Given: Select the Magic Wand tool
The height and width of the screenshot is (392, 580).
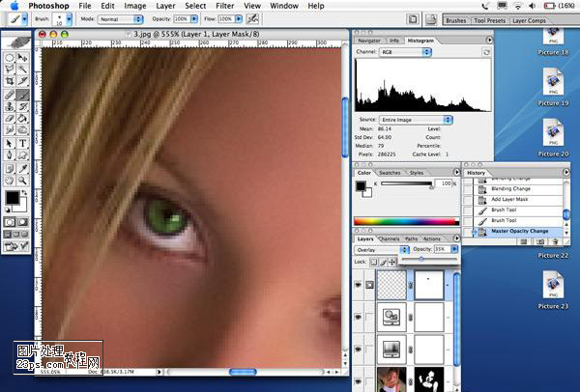Looking at the screenshot, I should [x=23, y=70].
